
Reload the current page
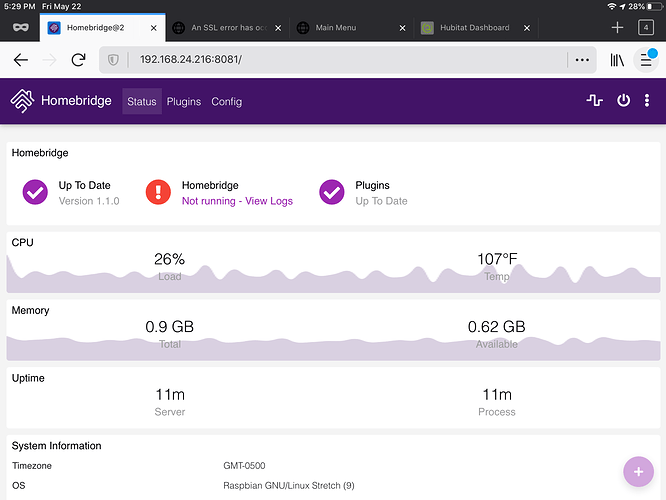79,60
